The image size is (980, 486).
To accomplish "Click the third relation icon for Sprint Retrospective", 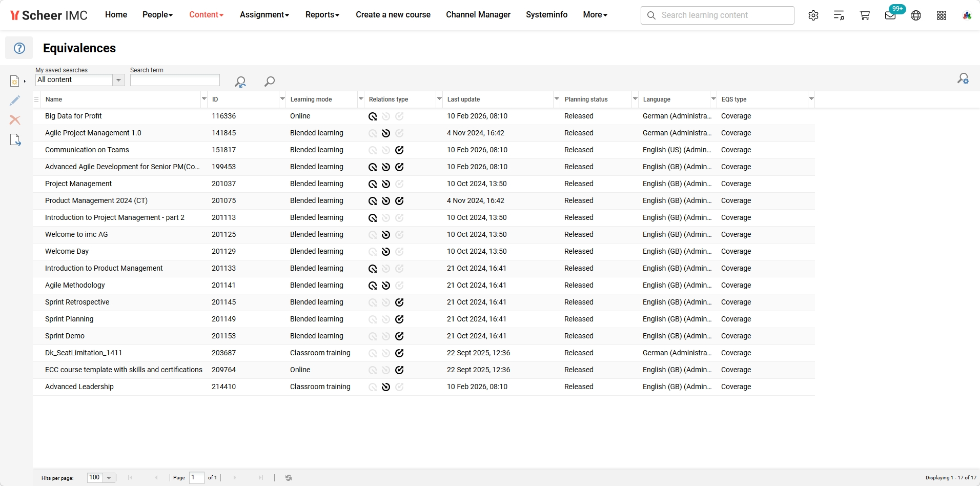I will pyautogui.click(x=399, y=302).
